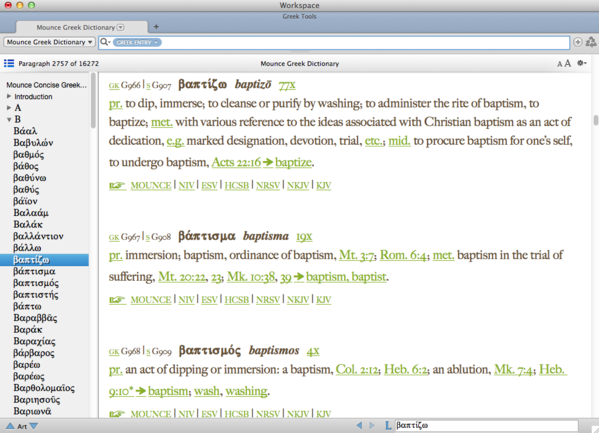Click the hand pointer icon under βαπτίζω
This screenshot has width=599, height=433.
pos(117,185)
